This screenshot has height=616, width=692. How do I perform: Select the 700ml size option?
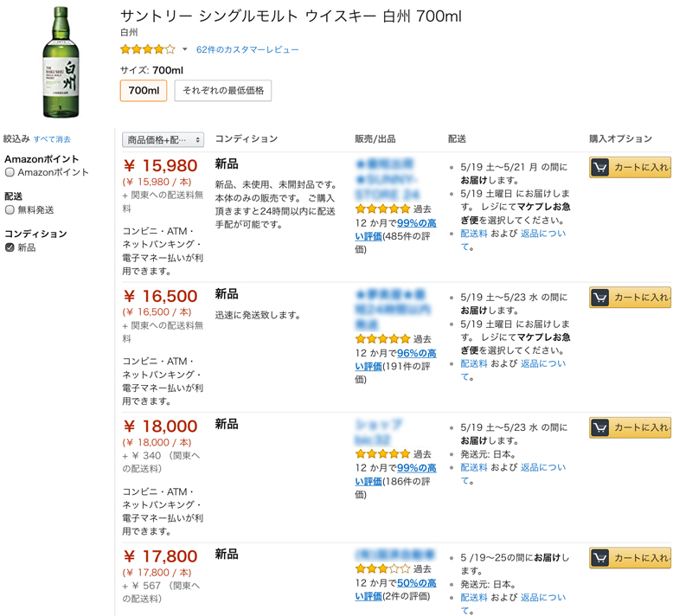click(x=144, y=90)
